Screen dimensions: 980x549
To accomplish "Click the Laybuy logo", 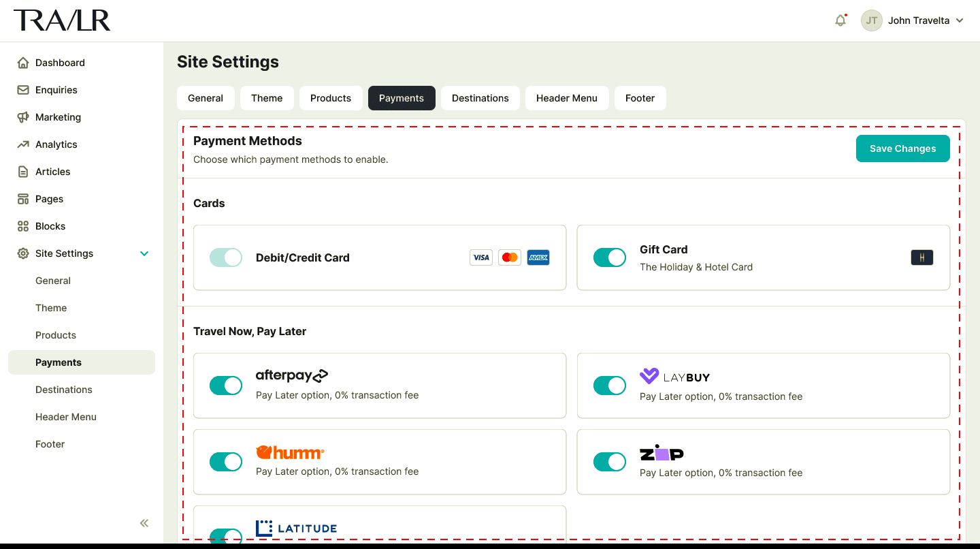I will 675,376.
